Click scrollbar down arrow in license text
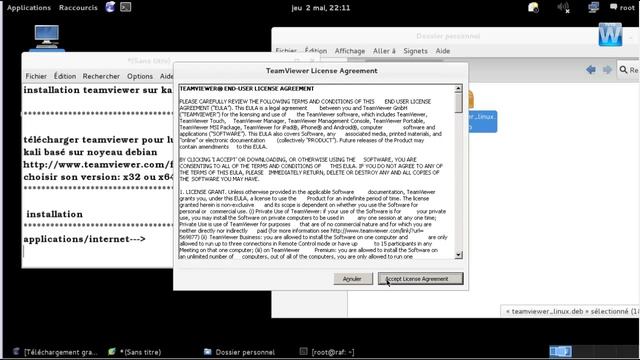The width and height of the screenshot is (640, 360). (458, 255)
